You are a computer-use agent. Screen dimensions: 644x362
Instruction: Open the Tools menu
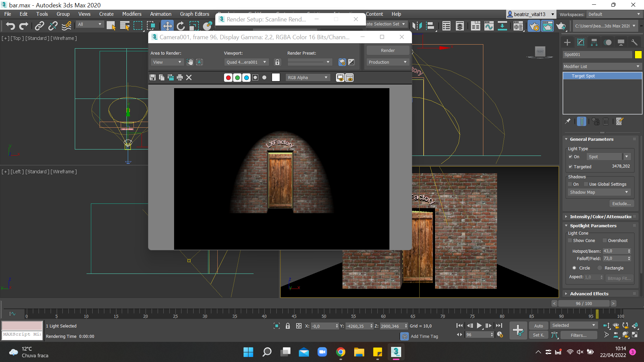point(42,14)
